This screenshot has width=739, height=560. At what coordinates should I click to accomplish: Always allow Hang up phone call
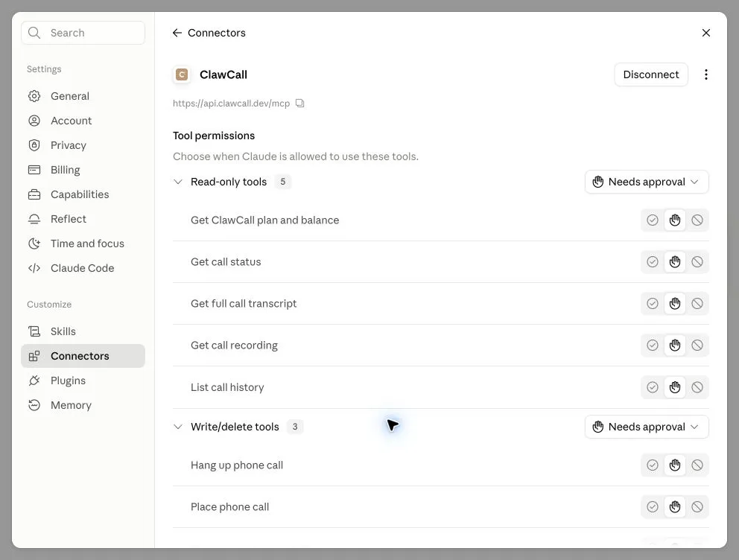[x=653, y=465]
